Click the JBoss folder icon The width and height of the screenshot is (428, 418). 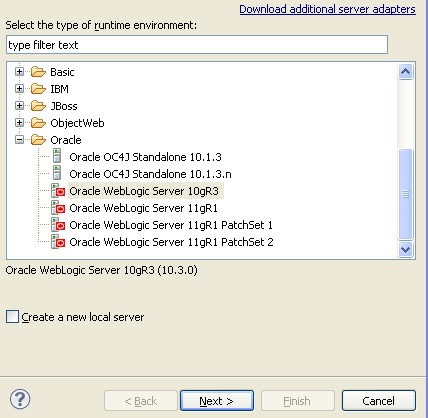[38, 106]
